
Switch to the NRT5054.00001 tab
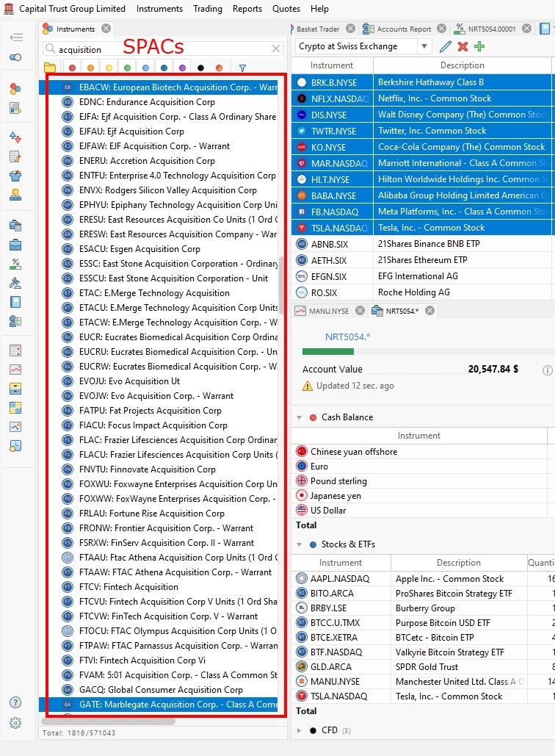tap(491, 29)
